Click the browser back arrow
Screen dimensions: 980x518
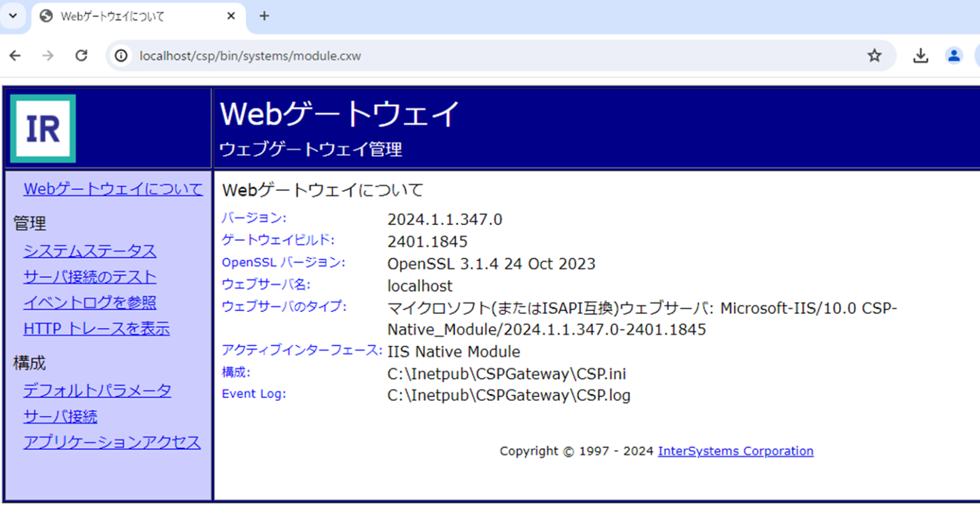click(x=15, y=56)
